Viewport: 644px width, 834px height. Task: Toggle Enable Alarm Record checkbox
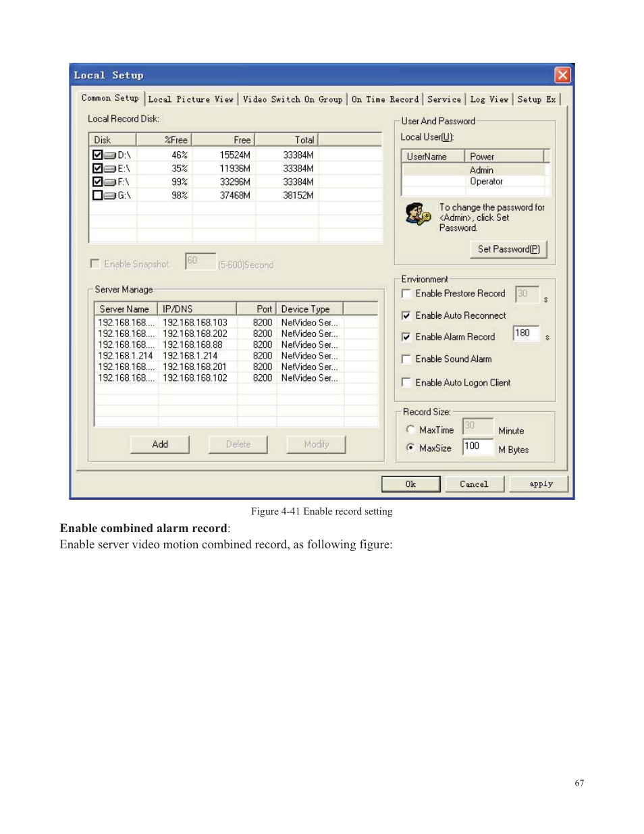coord(406,337)
